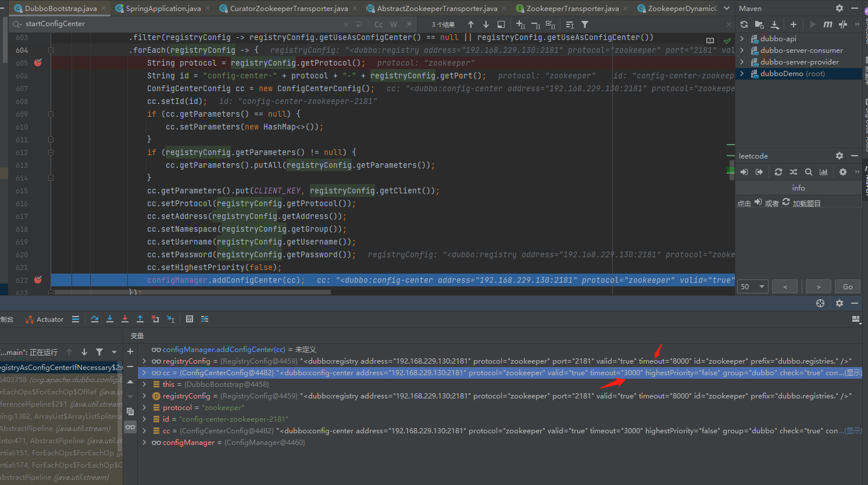This screenshot has width=868, height=485.
Task: Click Execute Maven Goal 'm' icon
Action: point(828,24)
